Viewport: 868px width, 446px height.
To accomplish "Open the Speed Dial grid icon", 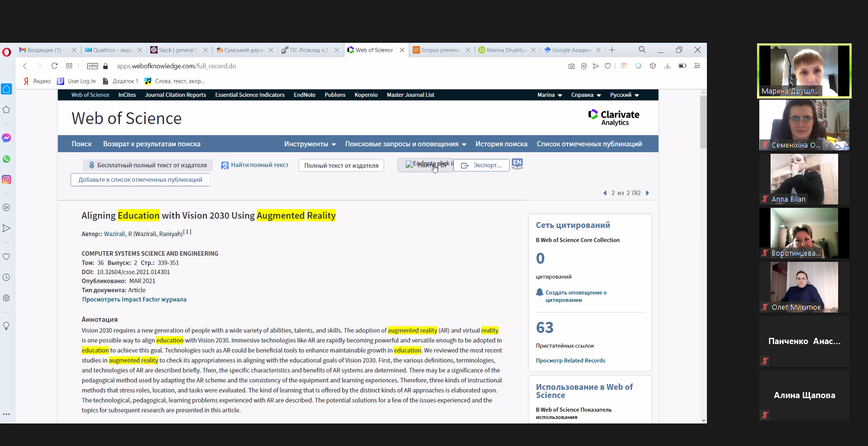I will click(x=69, y=66).
